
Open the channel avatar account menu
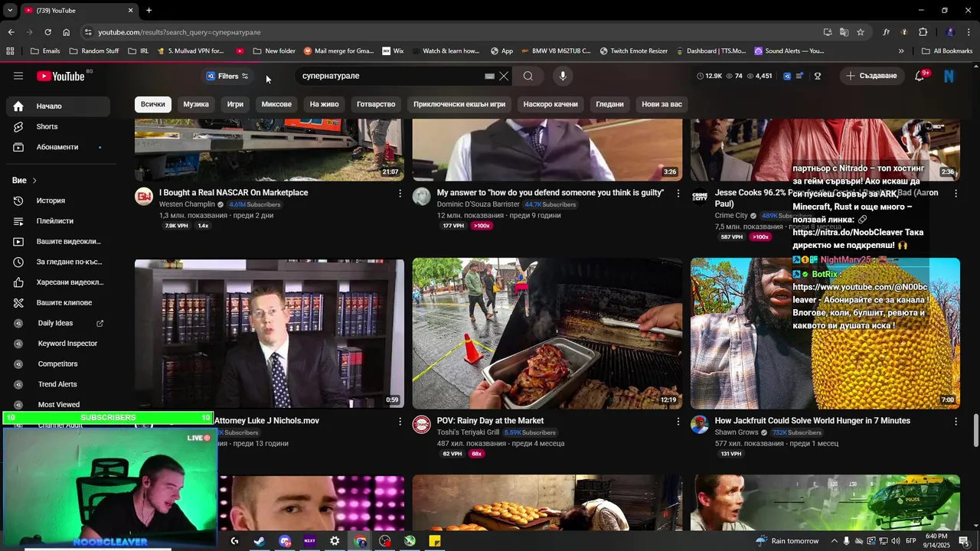pos(949,76)
